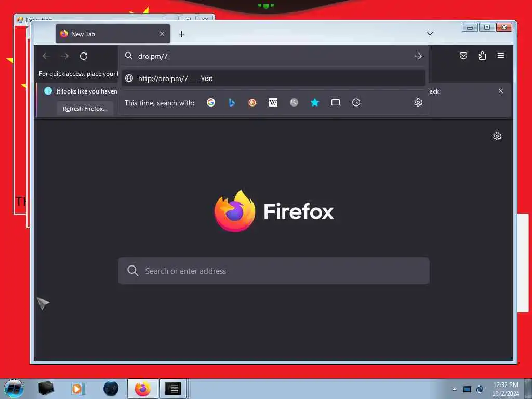Click the monitor tray icon
This screenshot has width=532, height=399.
(467, 389)
